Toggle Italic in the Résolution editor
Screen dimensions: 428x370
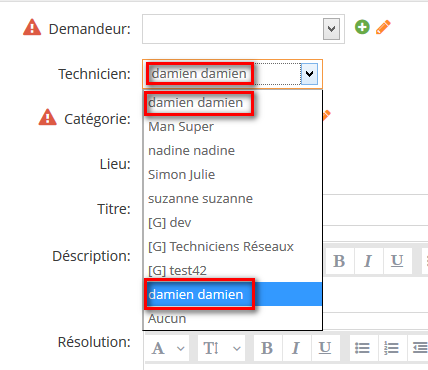(x=296, y=348)
